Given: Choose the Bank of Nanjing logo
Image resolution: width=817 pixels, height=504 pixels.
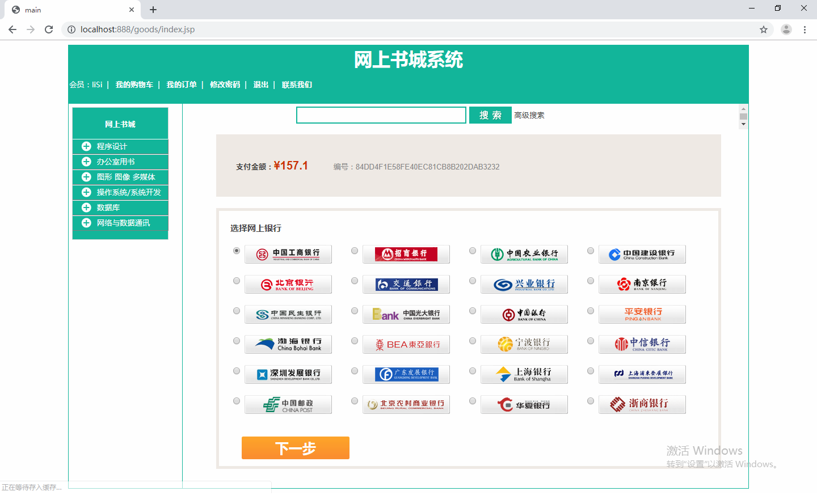Looking at the screenshot, I should (x=642, y=285).
